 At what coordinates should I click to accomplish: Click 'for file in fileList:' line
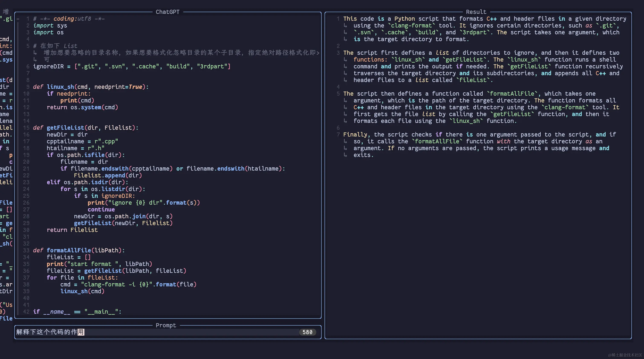82,278
